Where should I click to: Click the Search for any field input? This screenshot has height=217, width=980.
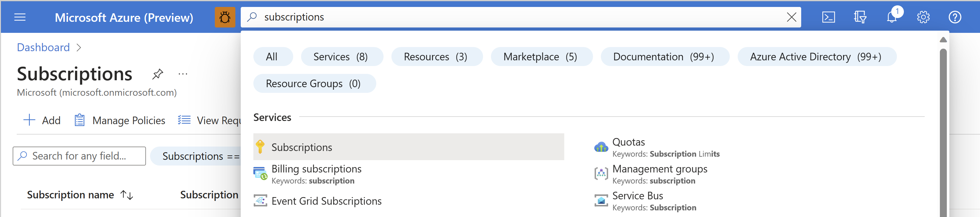pos(79,156)
